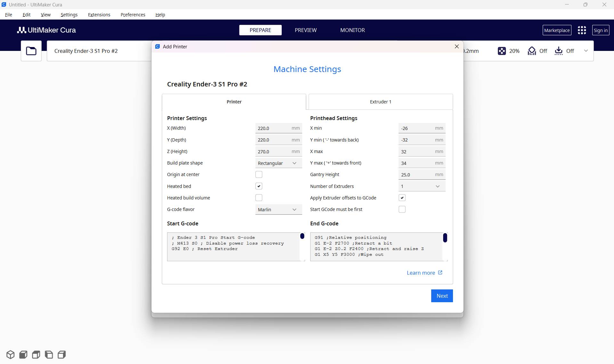Click the 'Machine Settings' dialog title
The width and height of the screenshot is (614, 364).
point(307,69)
